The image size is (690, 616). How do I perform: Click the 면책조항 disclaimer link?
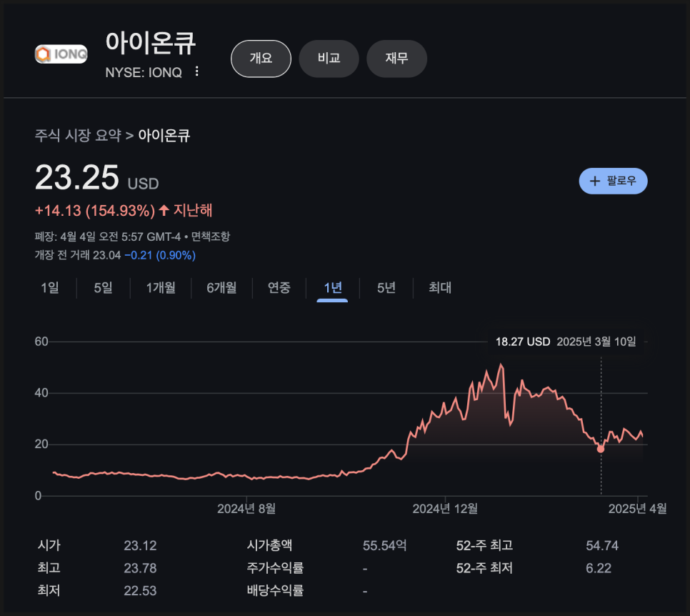pyautogui.click(x=211, y=237)
